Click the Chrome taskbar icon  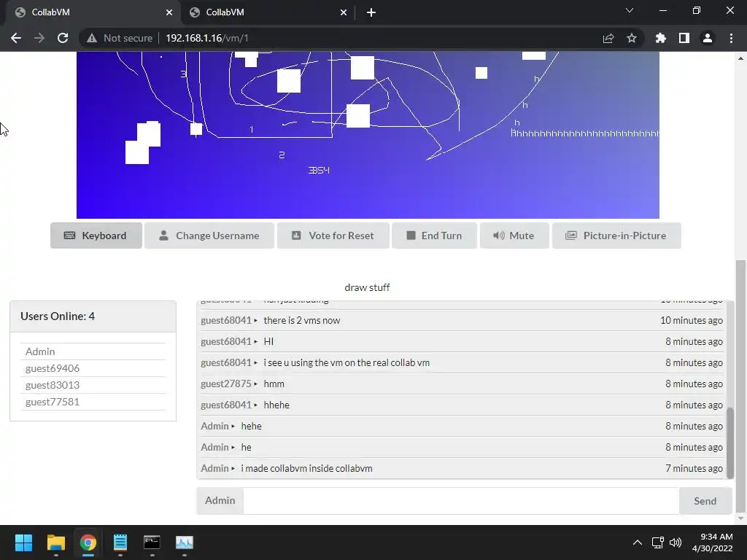pos(88,542)
